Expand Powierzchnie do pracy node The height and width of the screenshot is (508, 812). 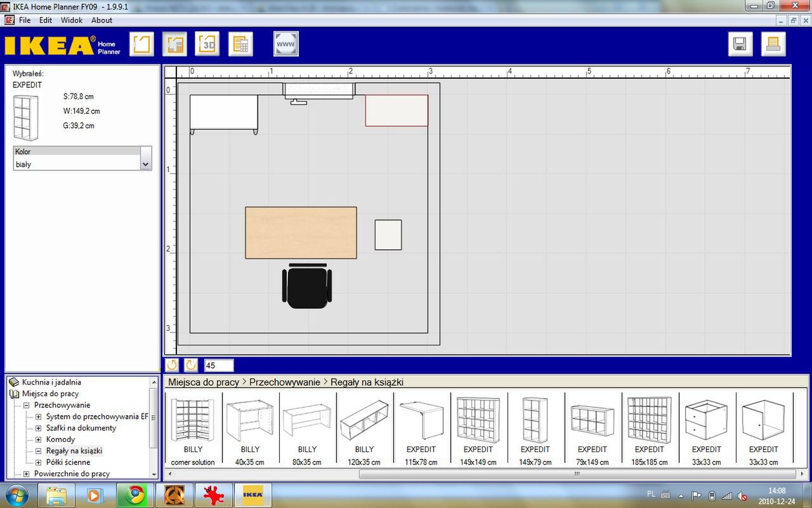tap(27, 474)
